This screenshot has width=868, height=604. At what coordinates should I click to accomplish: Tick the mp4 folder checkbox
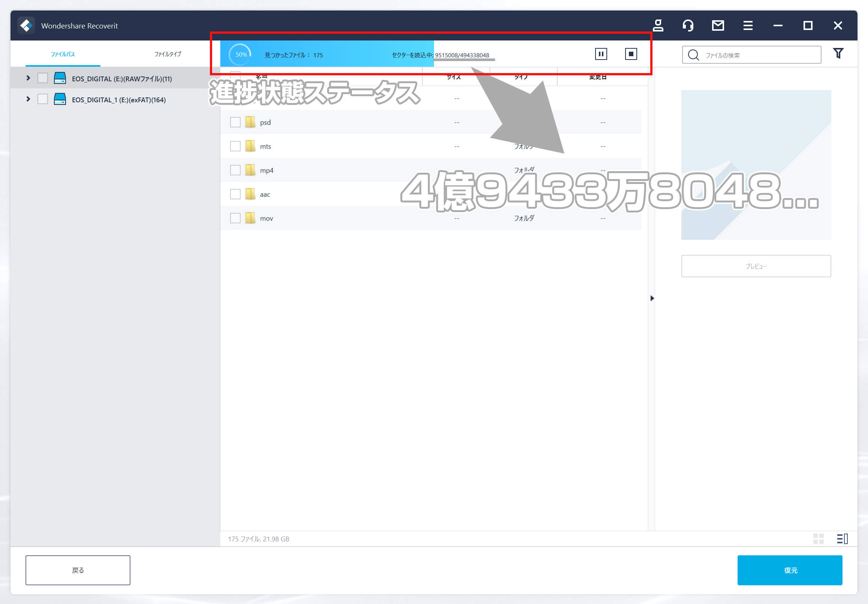click(235, 170)
